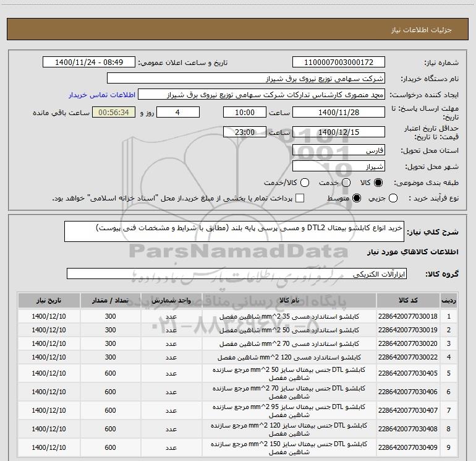Click the price validity date 1400/12/15
Image resolution: width=476 pixels, height=461 pixels.
click(x=339, y=132)
